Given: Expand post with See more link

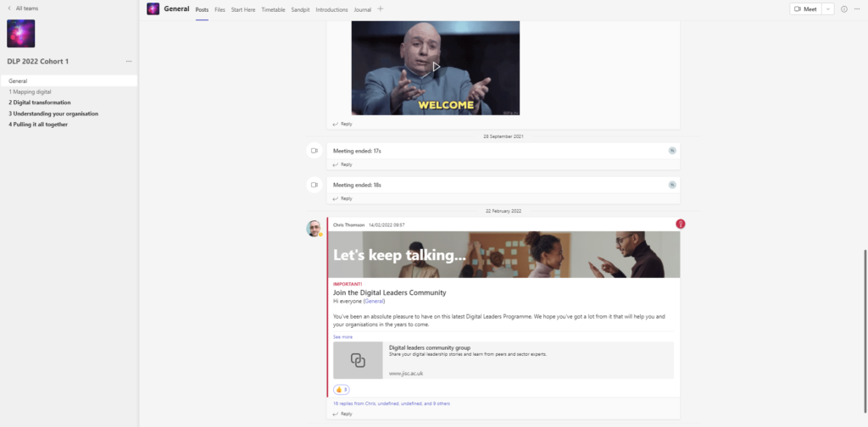Looking at the screenshot, I should 342,336.
